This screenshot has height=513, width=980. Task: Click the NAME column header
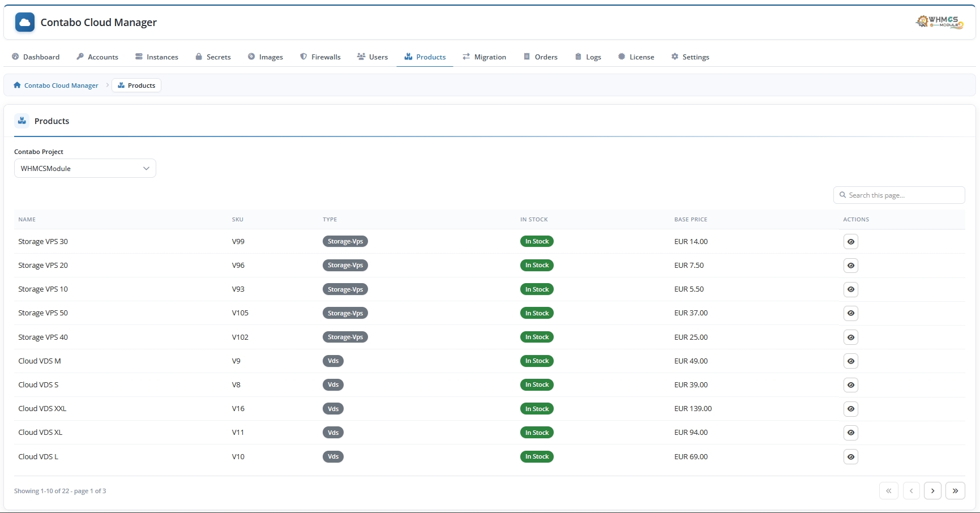coord(27,220)
